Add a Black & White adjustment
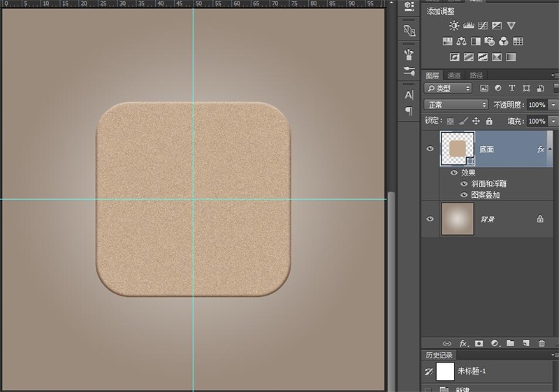559x392 pixels. tap(476, 41)
